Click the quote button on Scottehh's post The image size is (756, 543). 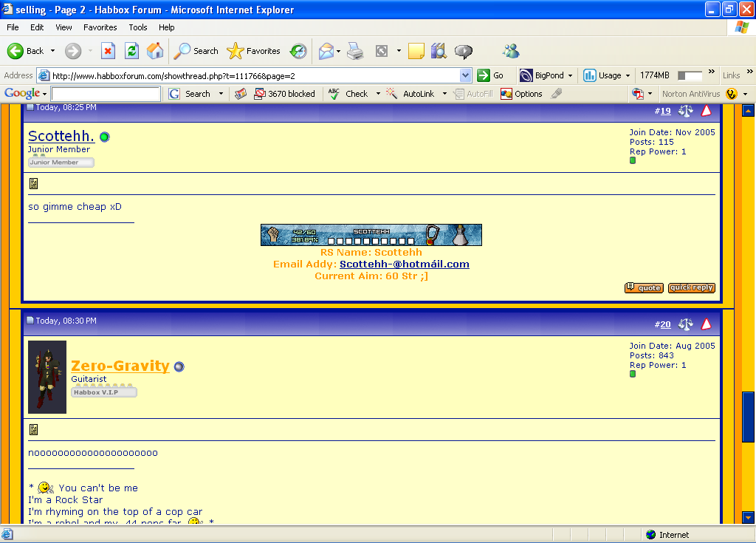pos(644,288)
